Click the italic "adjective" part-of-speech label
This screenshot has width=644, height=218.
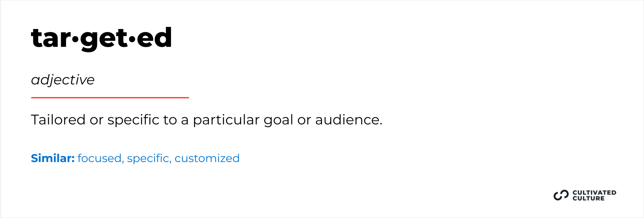63,80
